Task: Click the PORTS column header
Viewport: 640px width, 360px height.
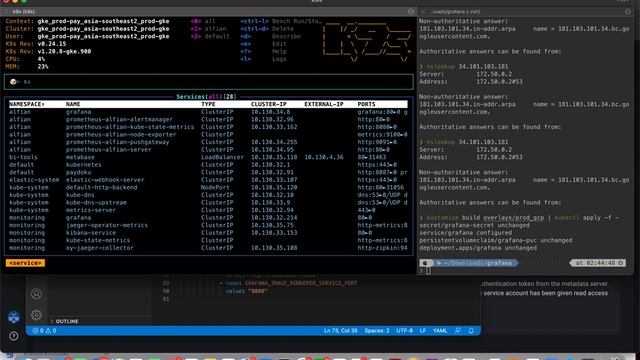Action: click(366, 104)
